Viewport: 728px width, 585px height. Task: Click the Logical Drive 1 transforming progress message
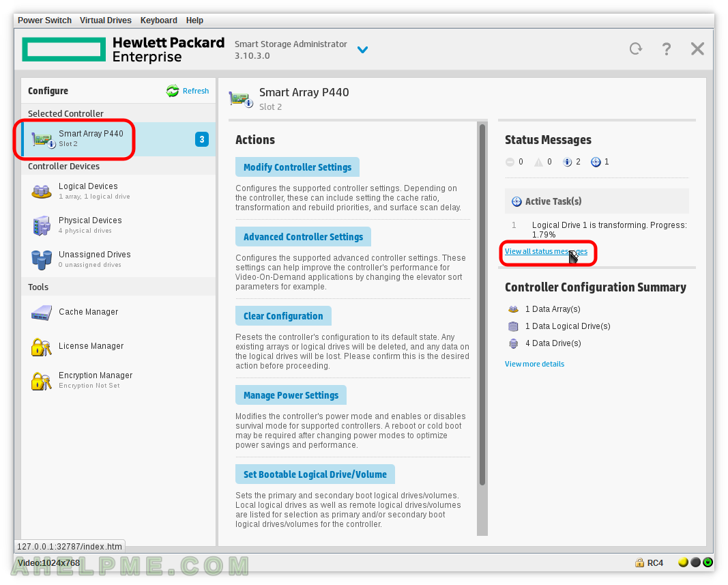coord(609,230)
